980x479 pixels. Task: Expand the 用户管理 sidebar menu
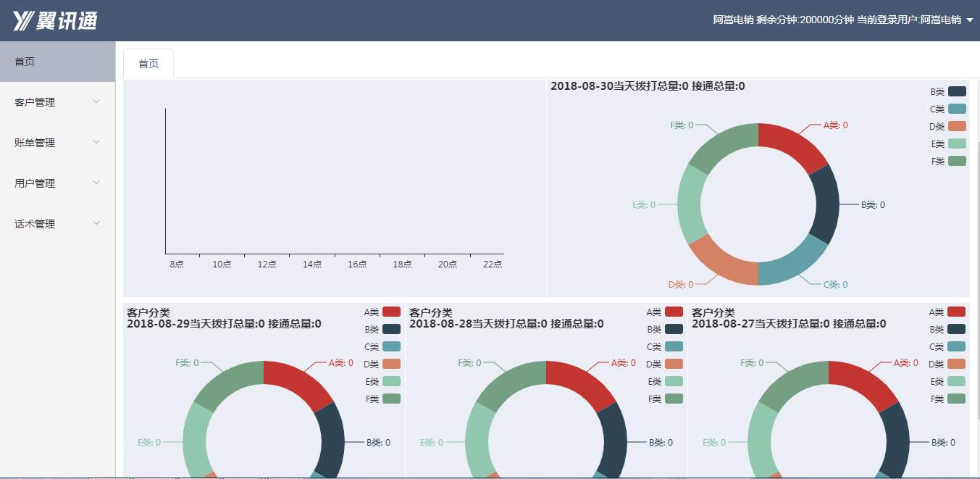click(x=57, y=183)
